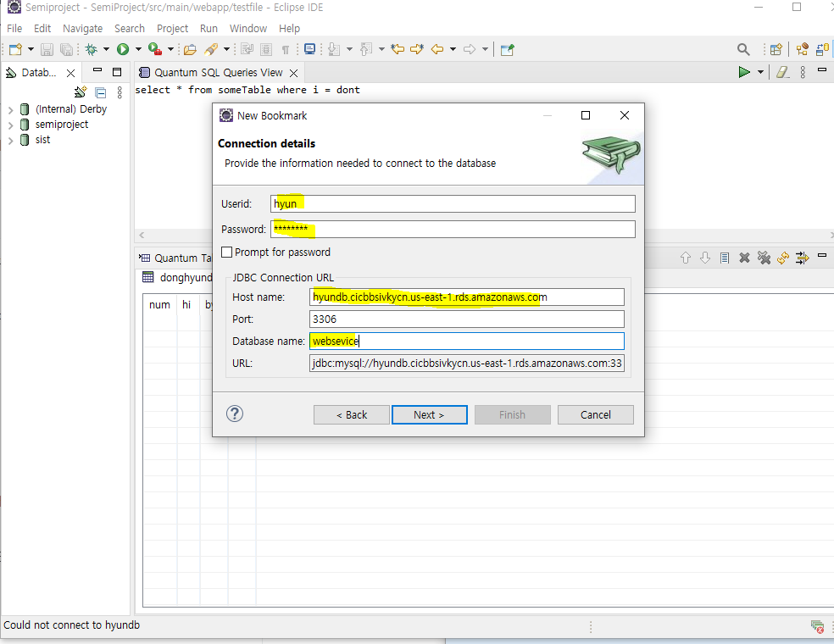Click the Save All toolbar icon
Image resolution: width=834 pixels, height=644 pixels.
(x=66, y=49)
